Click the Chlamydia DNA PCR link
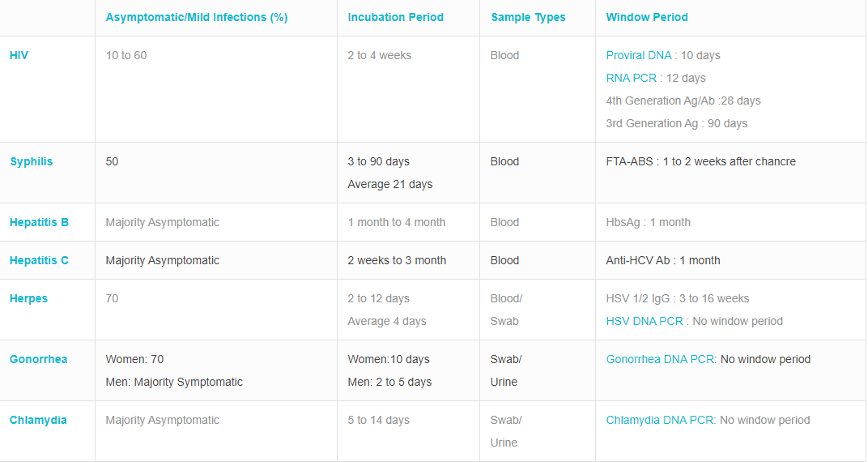This screenshot has height=462, width=868. pyautogui.click(x=660, y=420)
